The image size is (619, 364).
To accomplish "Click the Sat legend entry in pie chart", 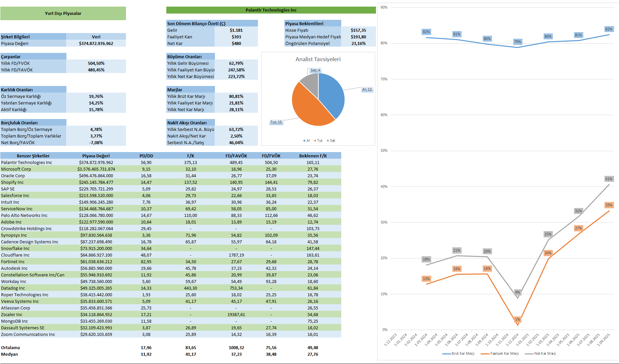I will (331, 141).
